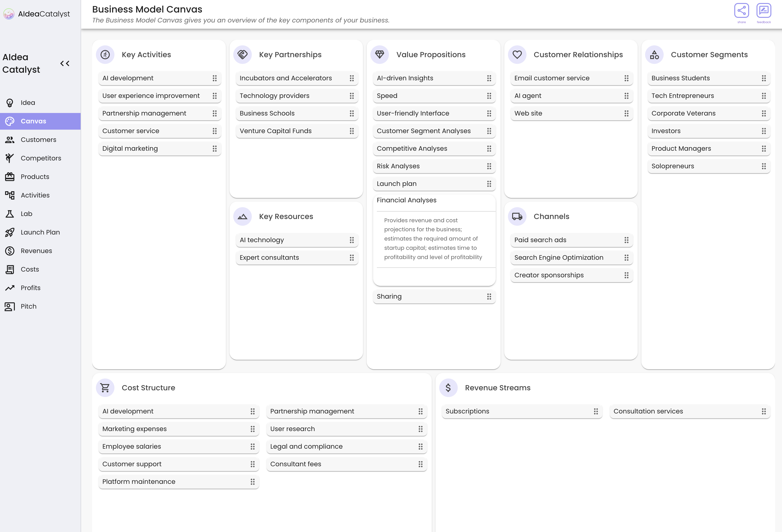
Task: Open Activities using its sidebar icon
Action: click(x=10, y=195)
